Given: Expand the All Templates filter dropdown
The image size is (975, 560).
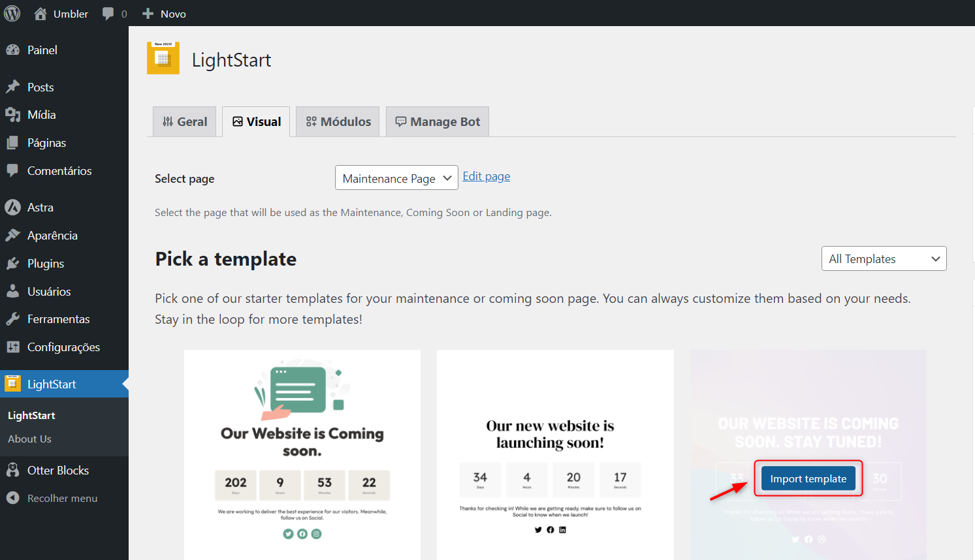Looking at the screenshot, I should click(884, 259).
